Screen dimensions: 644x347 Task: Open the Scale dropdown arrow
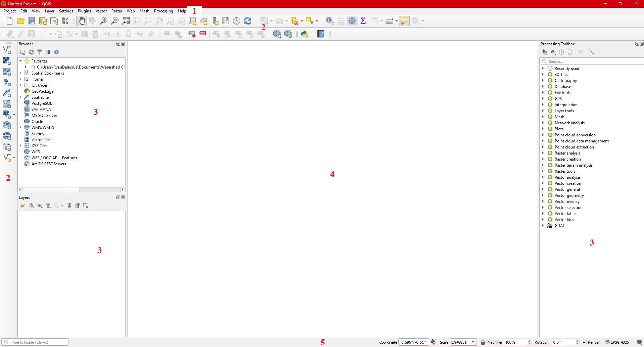tap(473, 342)
